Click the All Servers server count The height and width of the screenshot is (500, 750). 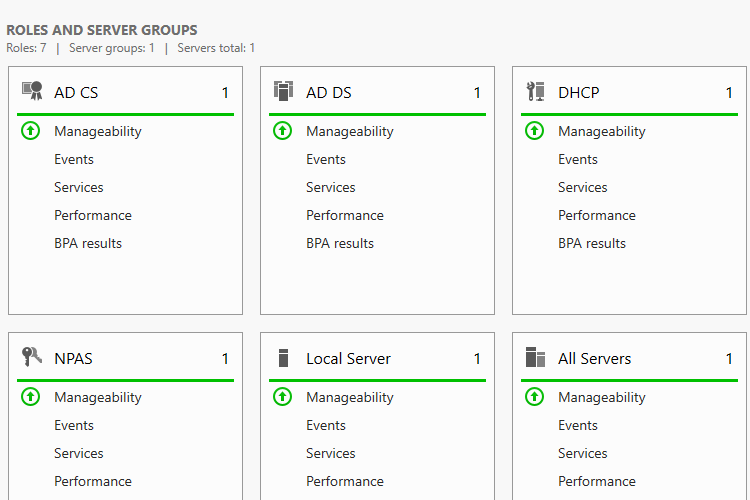click(729, 359)
